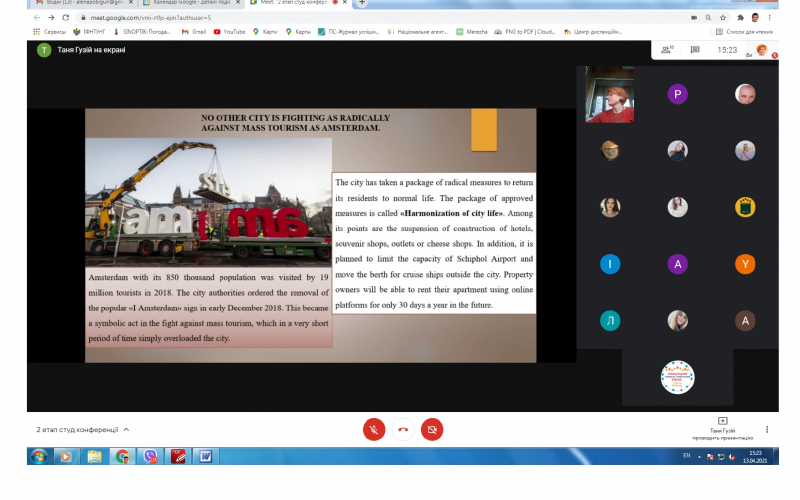Switch to the Gmail inbox tab
This screenshot has width=800, height=500.
click(84, 3)
